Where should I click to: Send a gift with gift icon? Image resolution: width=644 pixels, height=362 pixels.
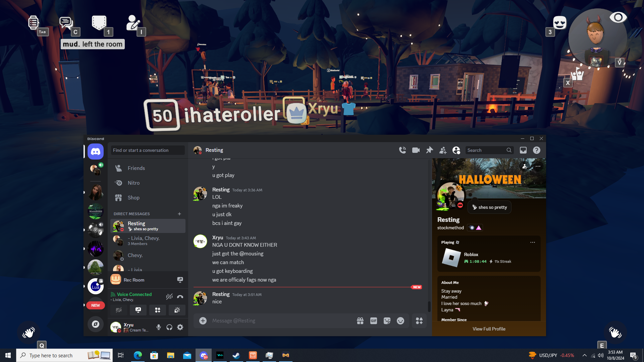pos(360,321)
